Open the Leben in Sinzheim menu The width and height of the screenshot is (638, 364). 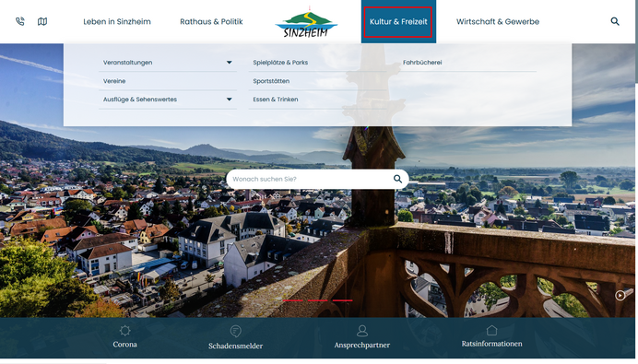(117, 21)
